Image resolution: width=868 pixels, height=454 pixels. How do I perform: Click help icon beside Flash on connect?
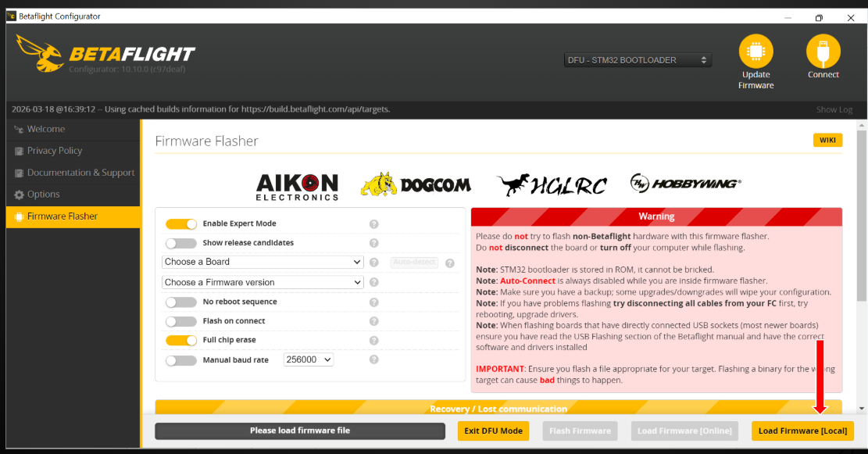(x=373, y=321)
